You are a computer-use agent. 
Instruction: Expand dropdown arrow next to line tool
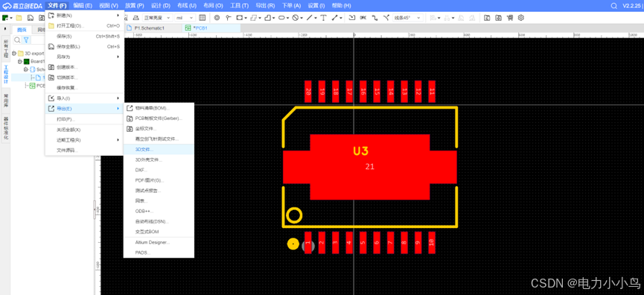click(x=316, y=18)
